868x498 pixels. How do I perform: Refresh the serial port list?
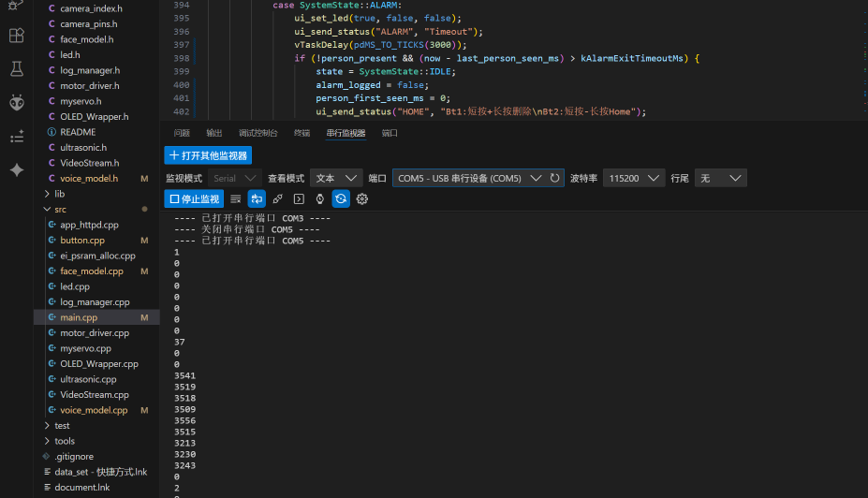pos(555,178)
